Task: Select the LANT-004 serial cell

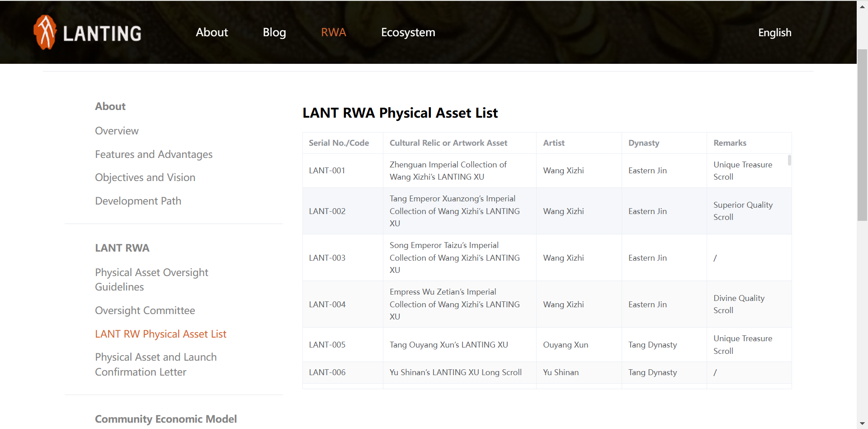Action: (x=343, y=304)
